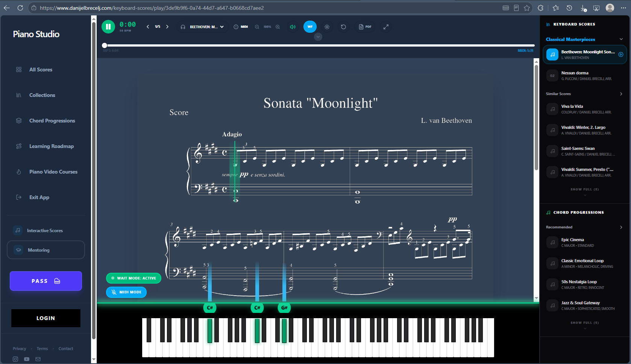Click the play icon on the Moonlight Sonata row
The image size is (631, 364).
(621, 54)
